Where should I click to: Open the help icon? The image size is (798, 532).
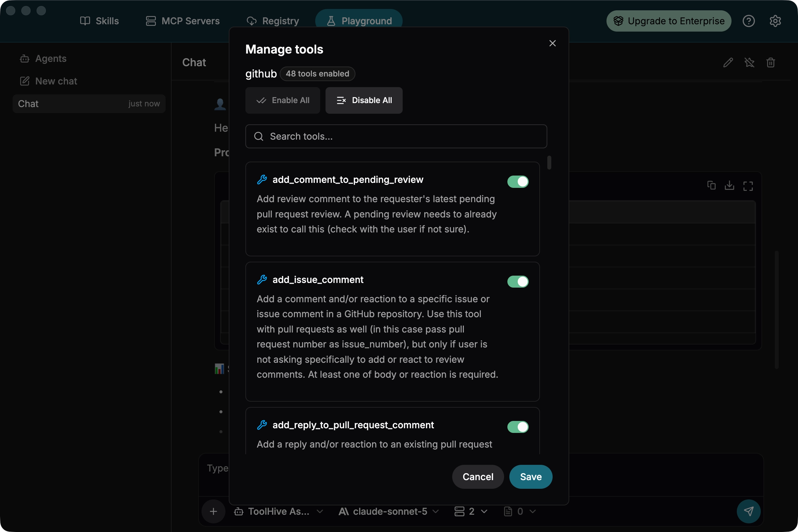pos(748,21)
